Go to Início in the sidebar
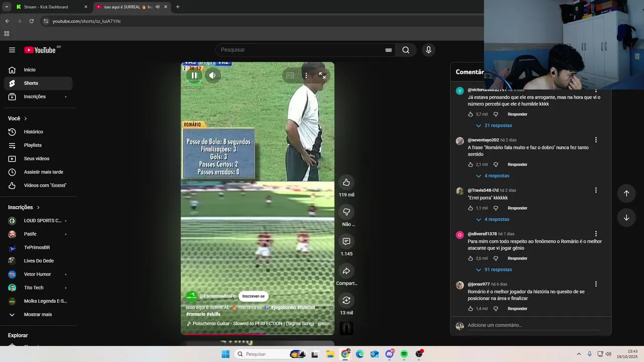 (38, 70)
